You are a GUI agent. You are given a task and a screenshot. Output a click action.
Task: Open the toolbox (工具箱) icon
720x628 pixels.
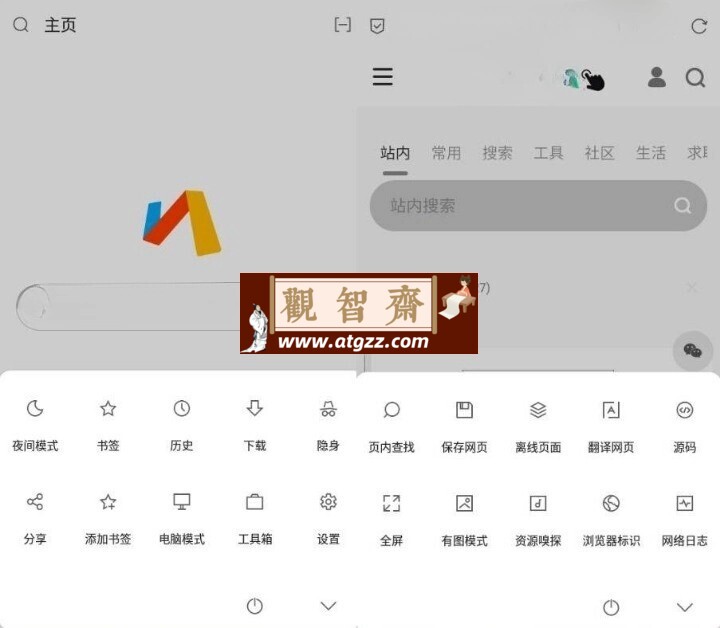(x=254, y=502)
